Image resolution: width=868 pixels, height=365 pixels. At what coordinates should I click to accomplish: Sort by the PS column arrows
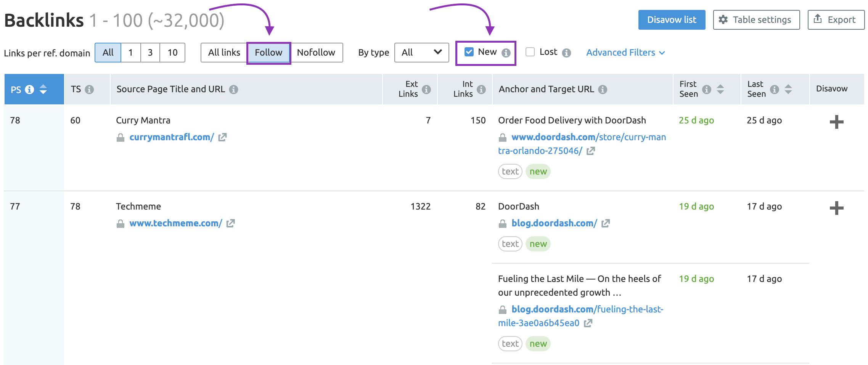click(x=43, y=89)
